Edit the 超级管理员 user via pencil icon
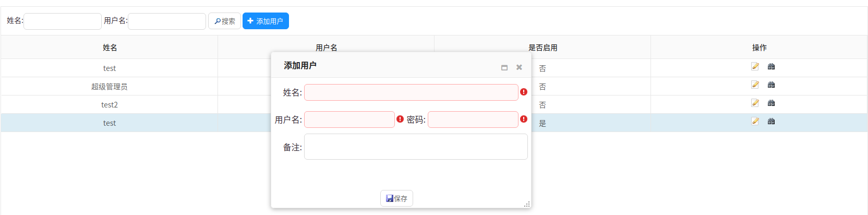868x215 pixels. [755, 85]
